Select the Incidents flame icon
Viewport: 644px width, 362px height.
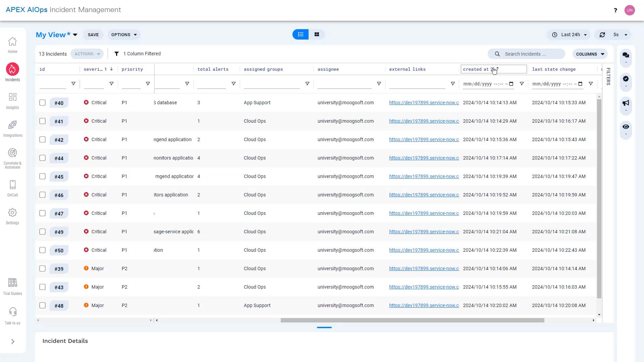[x=12, y=69]
